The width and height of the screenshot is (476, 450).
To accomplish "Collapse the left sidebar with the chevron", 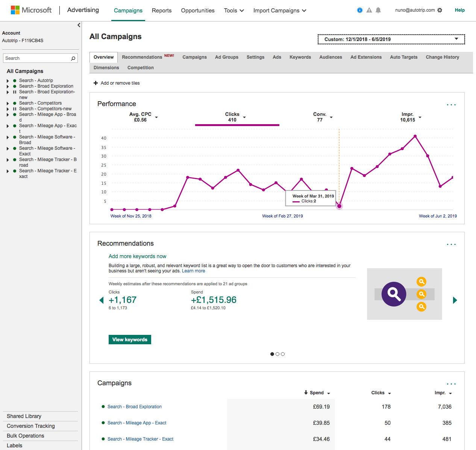I will click(x=79, y=25).
